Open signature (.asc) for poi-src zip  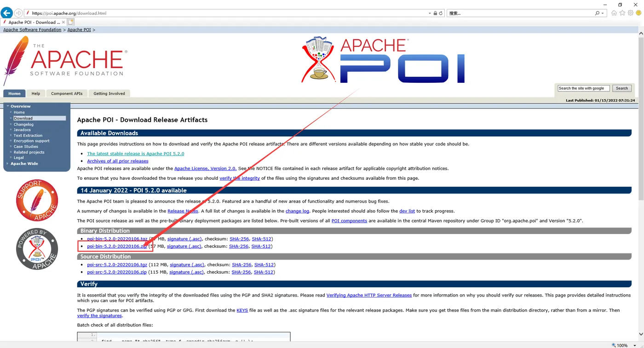point(186,272)
